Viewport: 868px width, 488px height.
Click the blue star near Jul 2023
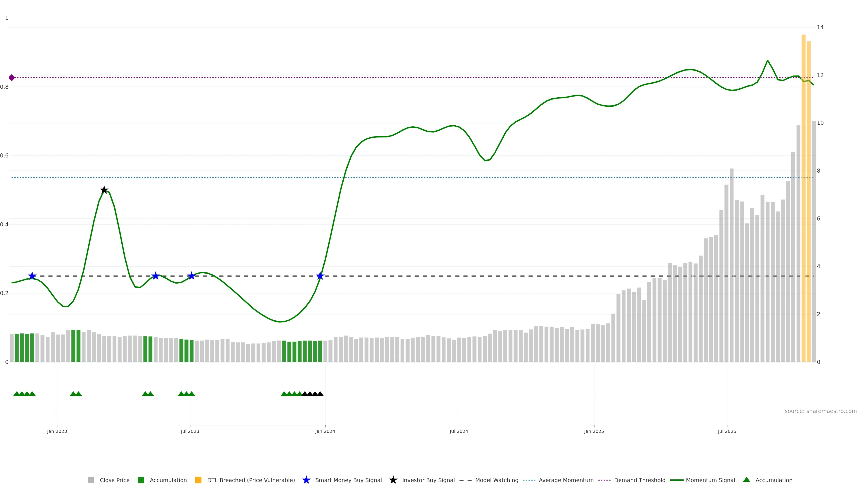[x=191, y=276]
